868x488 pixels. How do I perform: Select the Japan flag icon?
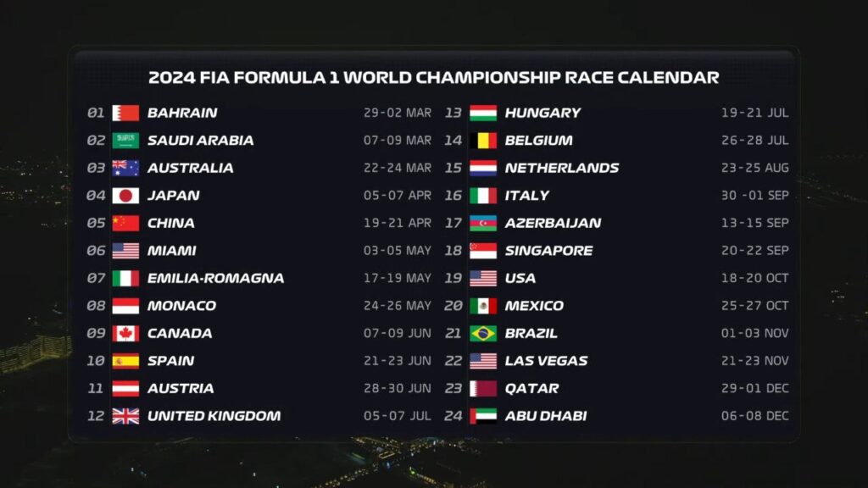click(x=125, y=196)
